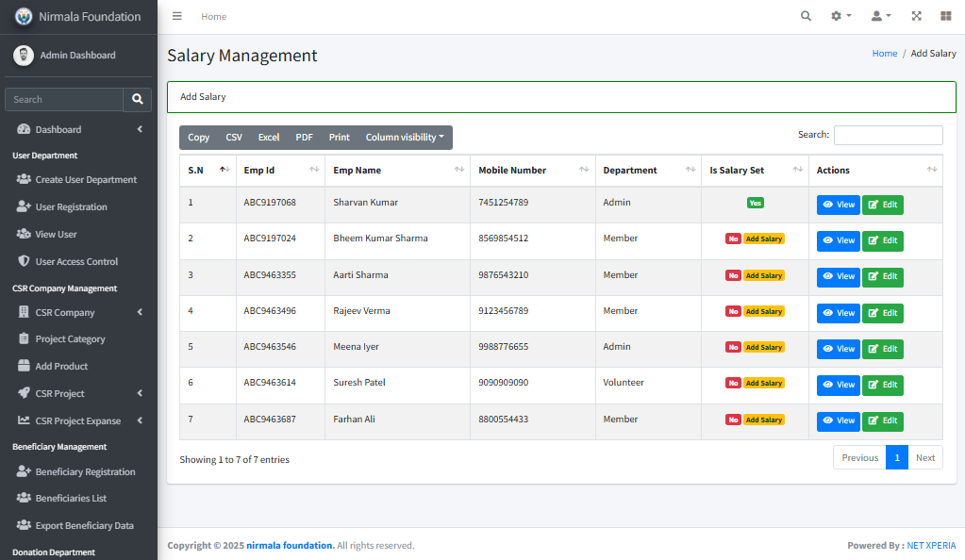Open User Registration in the sidebar

click(71, 206)
